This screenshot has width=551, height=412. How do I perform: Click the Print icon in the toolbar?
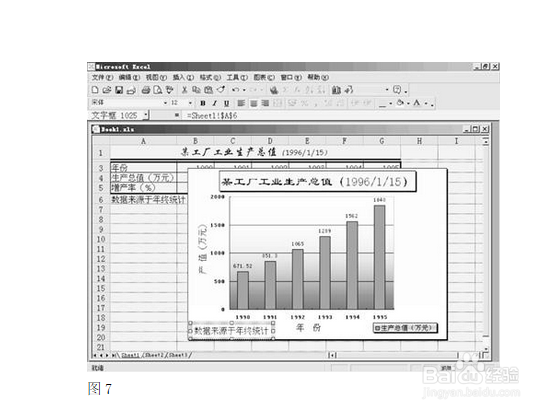pos(146,90)
